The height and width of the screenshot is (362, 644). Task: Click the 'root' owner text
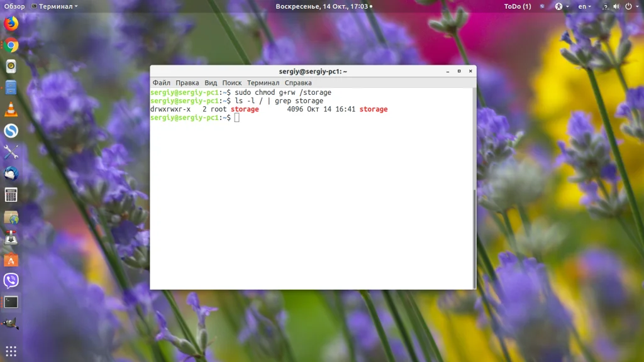(x=218, y=109)
